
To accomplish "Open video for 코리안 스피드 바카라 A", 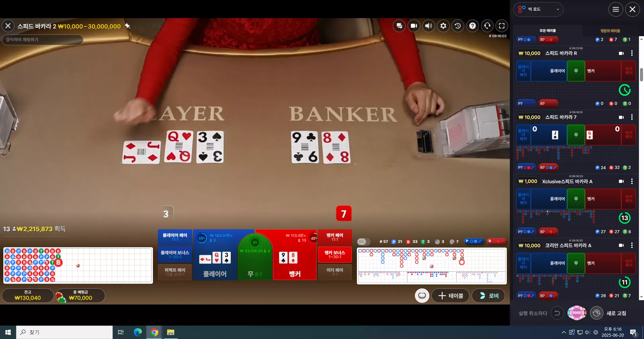I will 621,245.
